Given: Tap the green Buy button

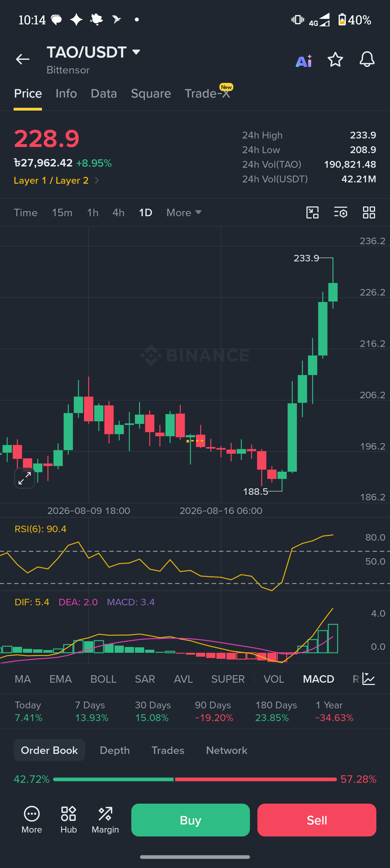Looking at the screenshot, I should (190, 820).
